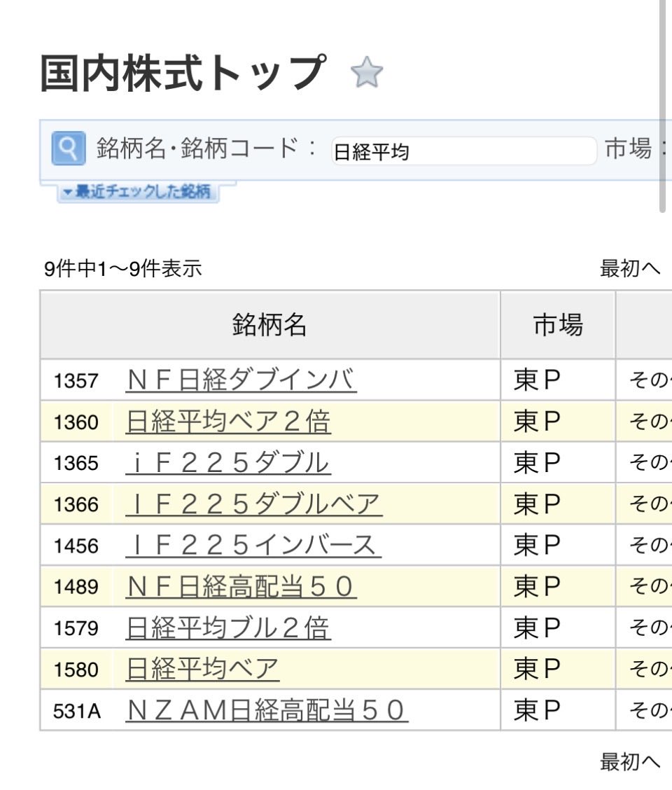Click the favorite star icon beside 国内株式トップ

pyautogui.click(x=366, y=73)
